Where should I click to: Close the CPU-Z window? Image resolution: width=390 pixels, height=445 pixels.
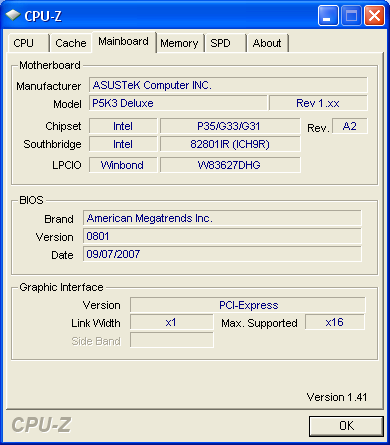[x=374, y=16]
